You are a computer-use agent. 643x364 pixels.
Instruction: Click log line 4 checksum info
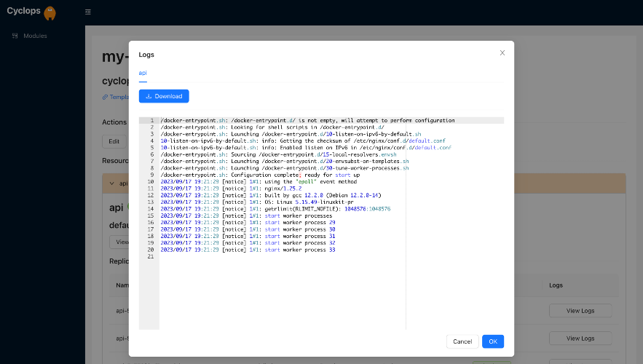[x=303, y=141]
